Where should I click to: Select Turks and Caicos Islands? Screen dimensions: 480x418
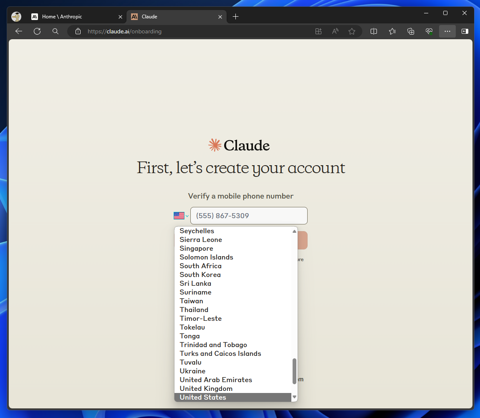click(x=233, y=353)
